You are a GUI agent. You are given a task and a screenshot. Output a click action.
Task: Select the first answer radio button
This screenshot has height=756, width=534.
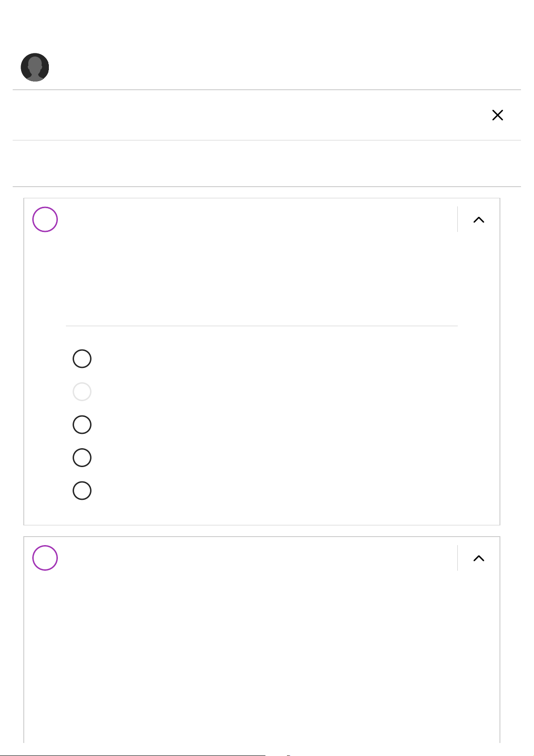click(x=82, y=359)
